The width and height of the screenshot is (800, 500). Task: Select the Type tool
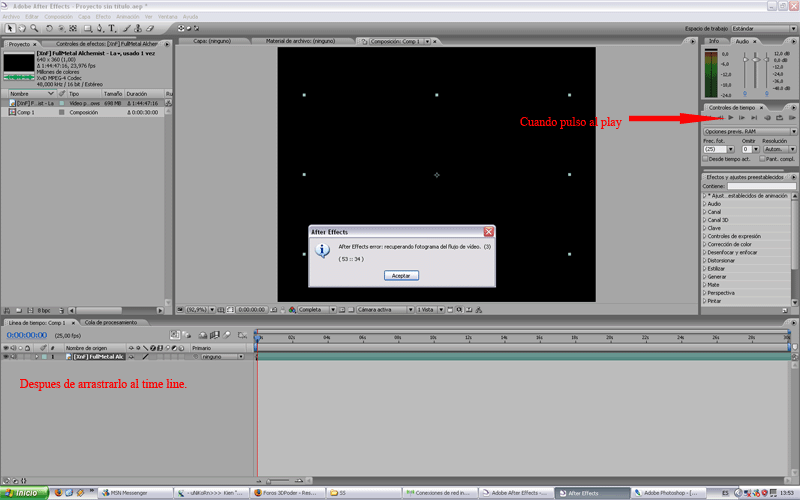point(112,29)
